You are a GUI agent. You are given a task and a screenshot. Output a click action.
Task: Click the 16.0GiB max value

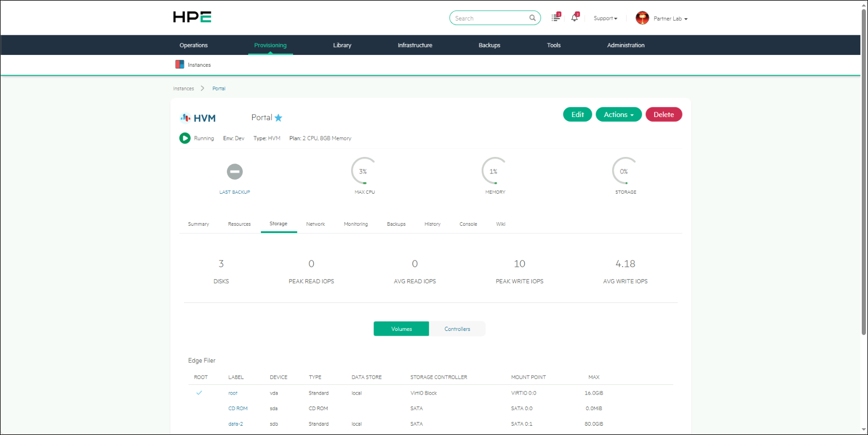(594, 393)
